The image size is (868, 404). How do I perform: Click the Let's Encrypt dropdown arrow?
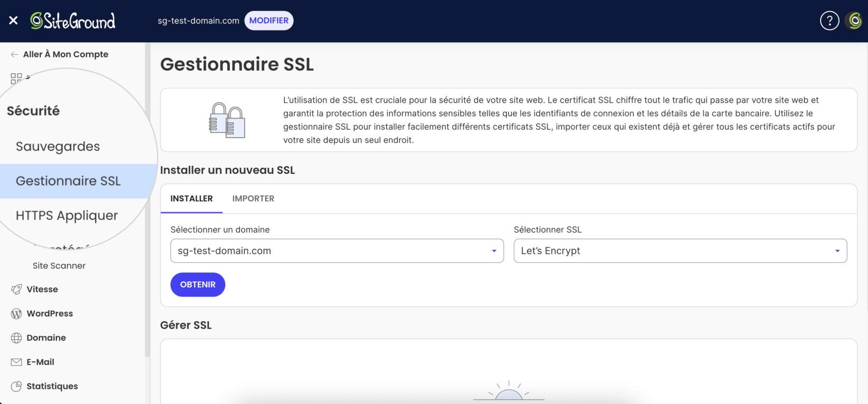click(x=837, y=251)
